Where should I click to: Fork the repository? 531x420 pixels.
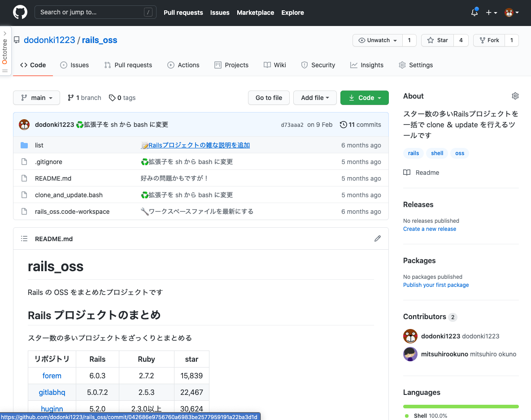[x=489, y=40]
